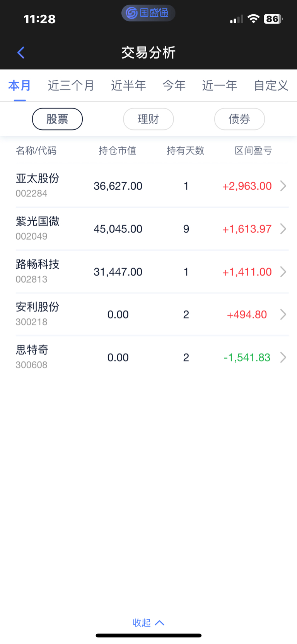Tap the Wi-Fi status icon
297x644 pixels.
pos(253,19)
